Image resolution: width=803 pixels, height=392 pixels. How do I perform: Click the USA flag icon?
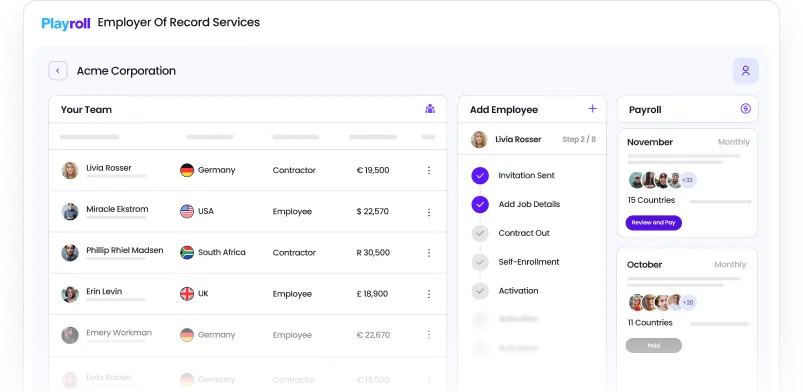pos(187,211)
